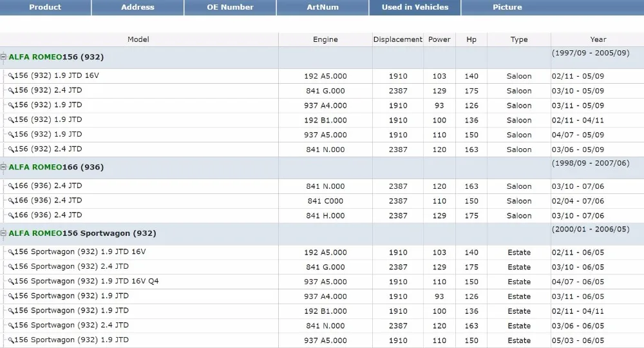The height and width of the screenshot is (348, 644).
Task: Click magnifier icon for 156 Sportwagon 2.4 JTD 841 N.000
Action: [x=11, y=326]
